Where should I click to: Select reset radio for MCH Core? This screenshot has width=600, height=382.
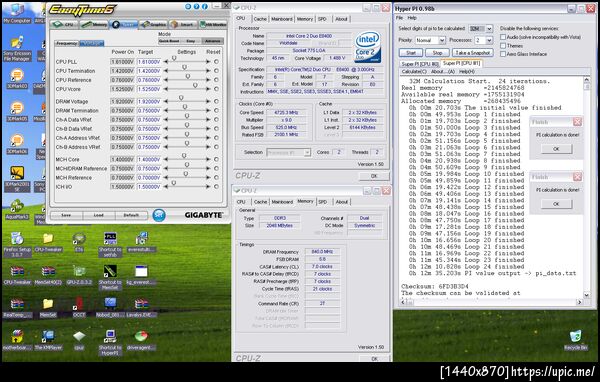[216, 159]
